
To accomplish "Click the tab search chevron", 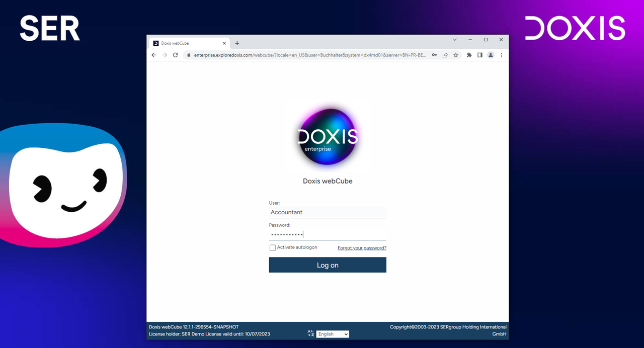I will point(455,40).
